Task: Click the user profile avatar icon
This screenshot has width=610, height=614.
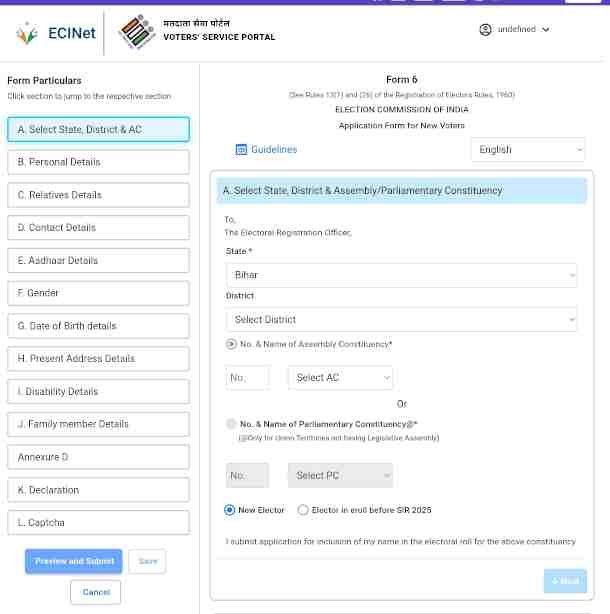Action: [x=485, y=30]
